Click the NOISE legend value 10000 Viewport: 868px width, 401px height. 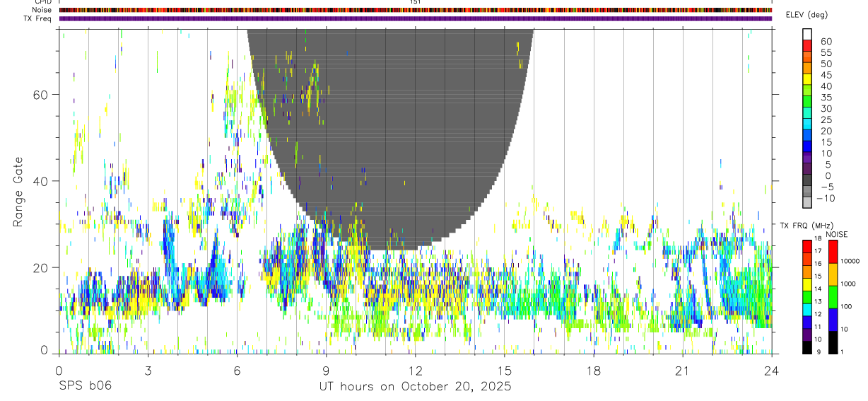pyautogui.click(x=850, y=261)
